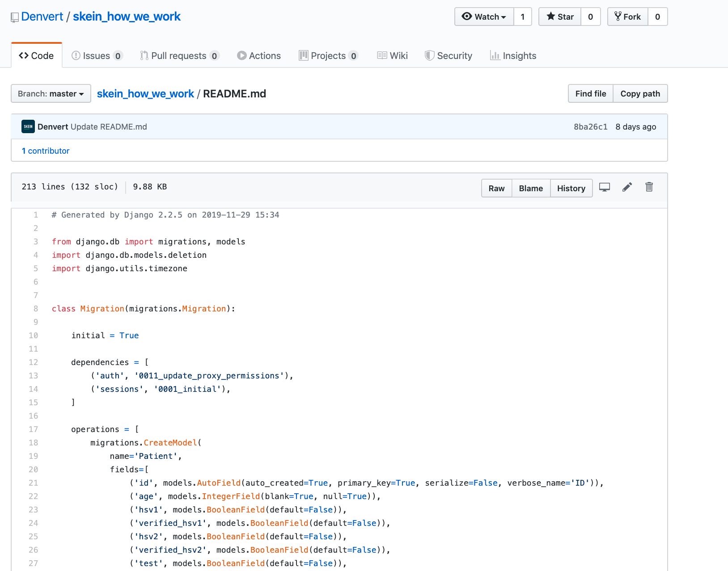The width and height of the screenshot is (728, 571).
Task: Open the rendered view via the monitor icon
Action: tap(605, 187)
